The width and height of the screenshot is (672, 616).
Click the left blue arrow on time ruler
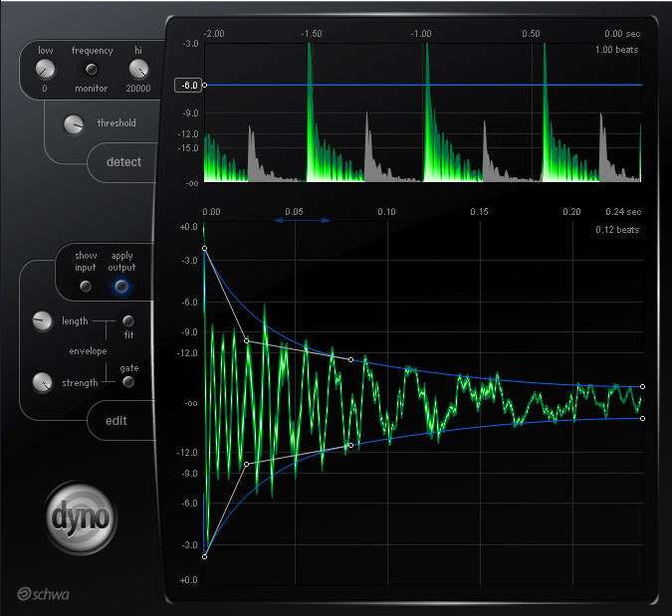click(279, 220)
